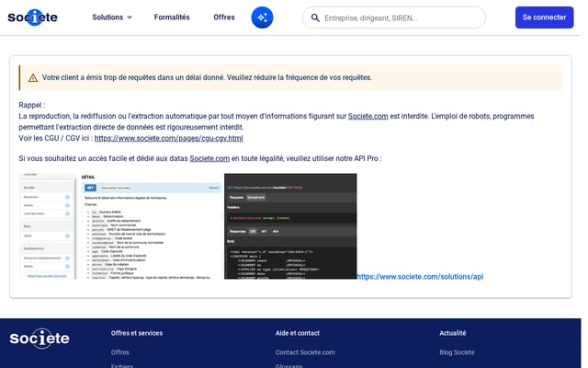The image size is (588, 368).
Task: Focus the Entreprise, dirigeant, SIREN search field
Action: pyautogui.click(x=394, y=17)
